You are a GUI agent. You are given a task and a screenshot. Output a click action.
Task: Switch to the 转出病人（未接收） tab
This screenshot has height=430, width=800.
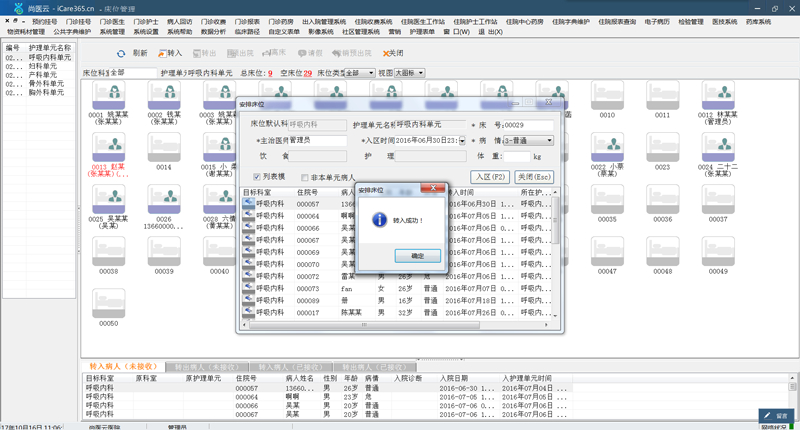coord(208,367)
